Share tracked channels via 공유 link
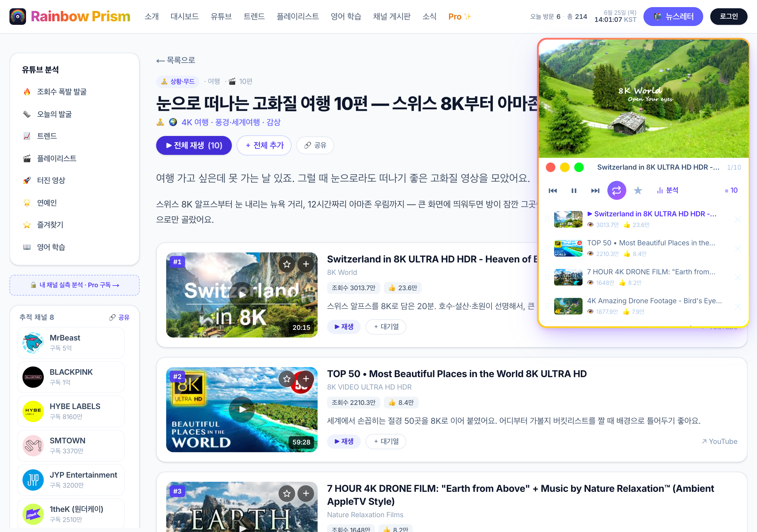757x532 pixels. coord(119,317)
